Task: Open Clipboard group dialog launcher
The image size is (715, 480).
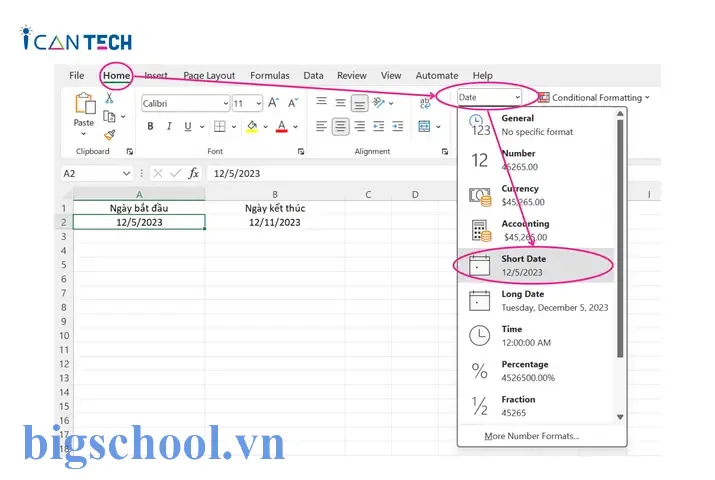Action: click(130, 152)
